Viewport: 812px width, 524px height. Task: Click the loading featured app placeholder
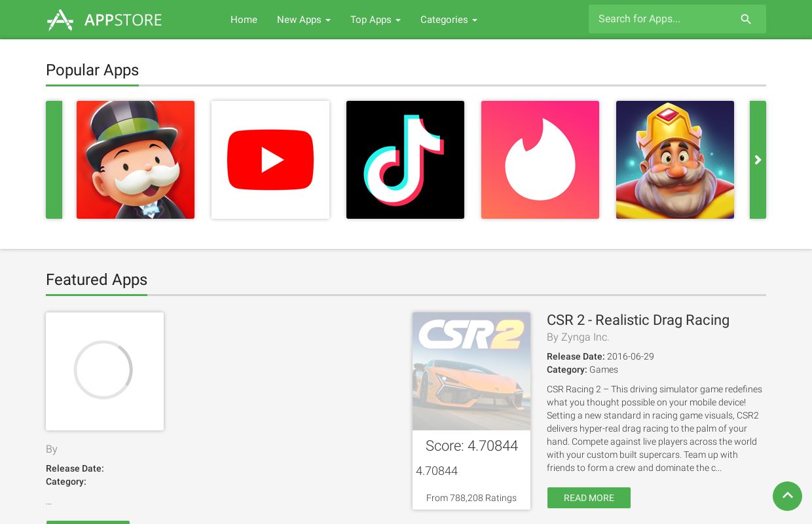click(x=105, y=371)
